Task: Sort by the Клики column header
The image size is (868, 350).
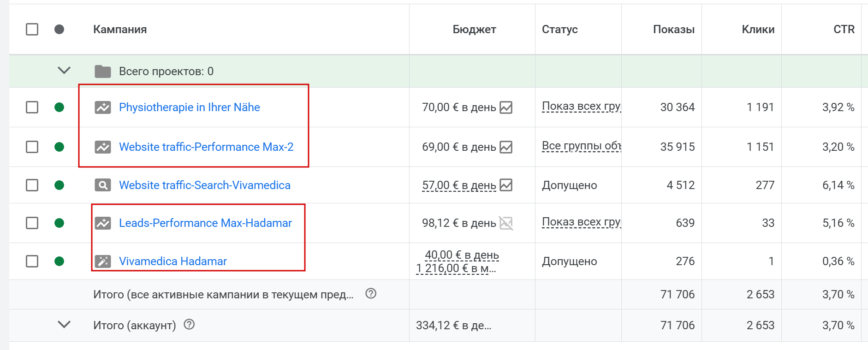Action: 758,30
